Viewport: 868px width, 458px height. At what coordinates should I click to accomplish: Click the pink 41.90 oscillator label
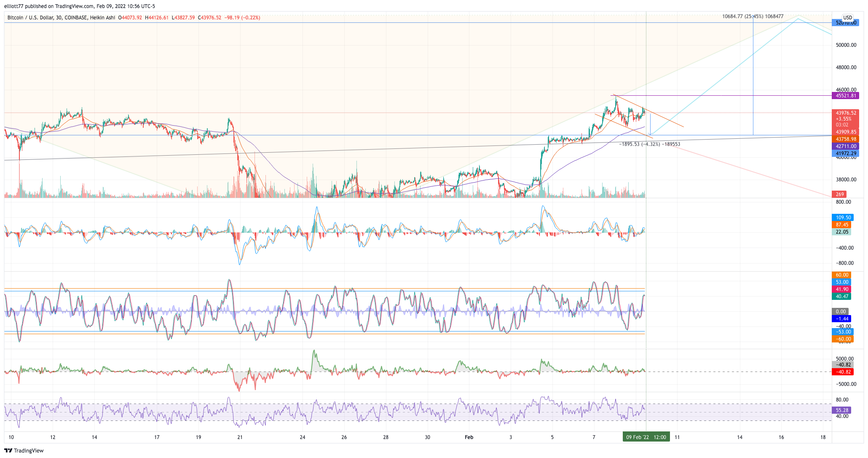point(841,289)
